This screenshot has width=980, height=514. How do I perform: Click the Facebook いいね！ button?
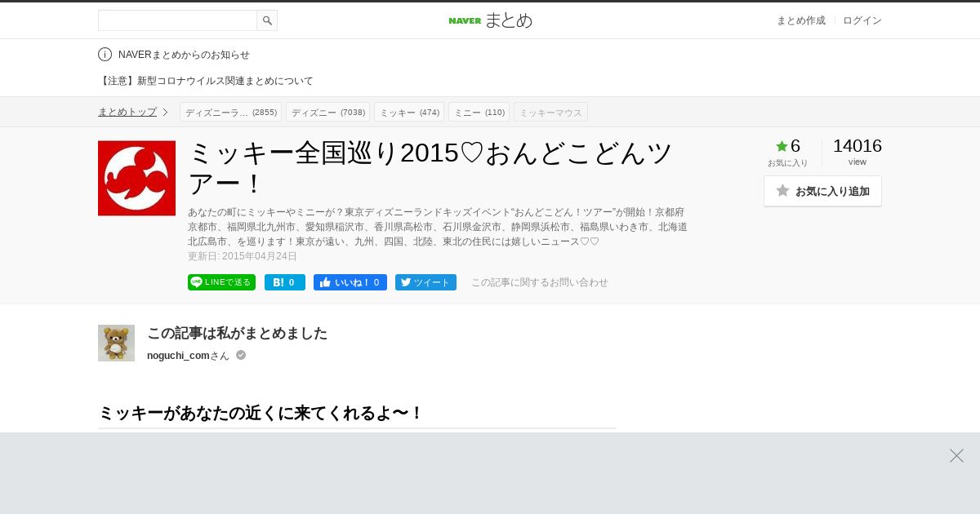[350, 282]
